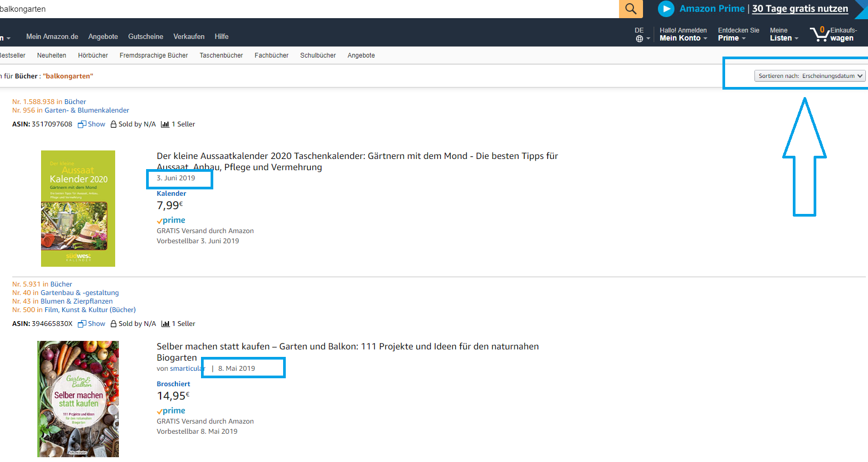868x462 pixels.
Task: Select the Schulbücher tab
Action: coord(318,55)
